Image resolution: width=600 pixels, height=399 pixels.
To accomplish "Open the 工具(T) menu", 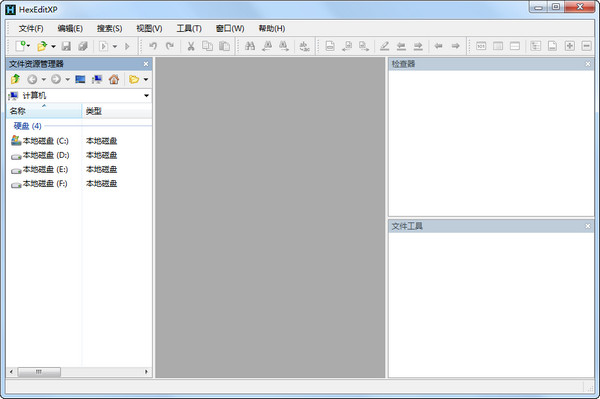I will tap(189, 28).
